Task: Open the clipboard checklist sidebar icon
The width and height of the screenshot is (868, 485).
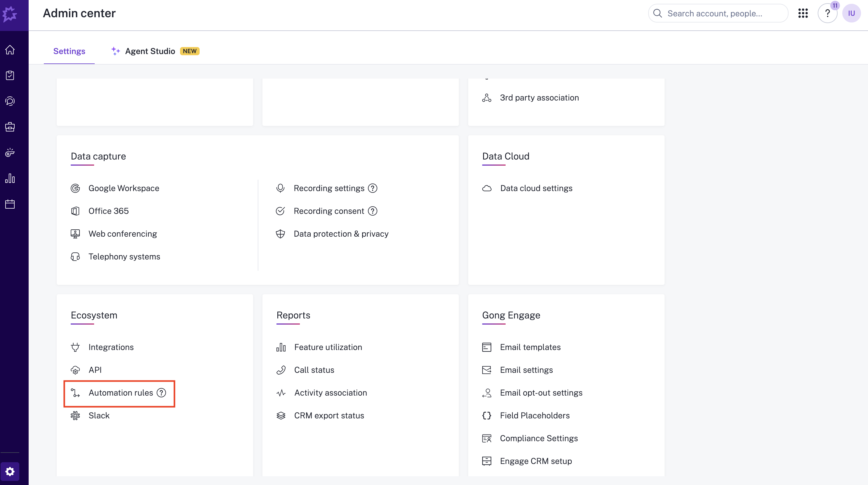Action: tap(10, 75)
